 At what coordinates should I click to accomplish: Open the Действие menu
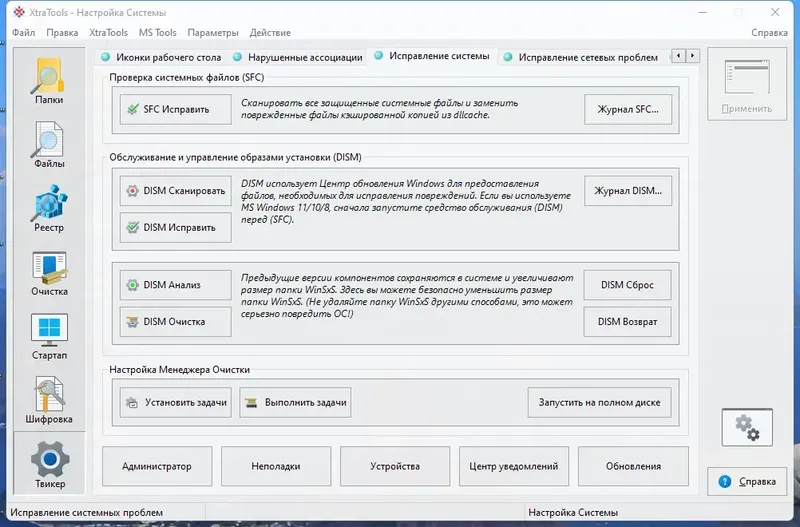point(270,33)
